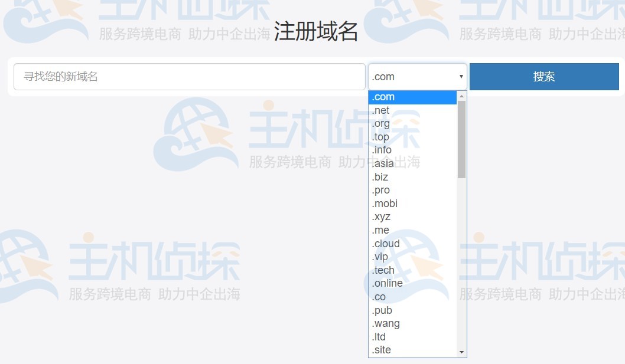The image size is (625, 364).
Task: Click the 搜索 search button
Action: 543,76
